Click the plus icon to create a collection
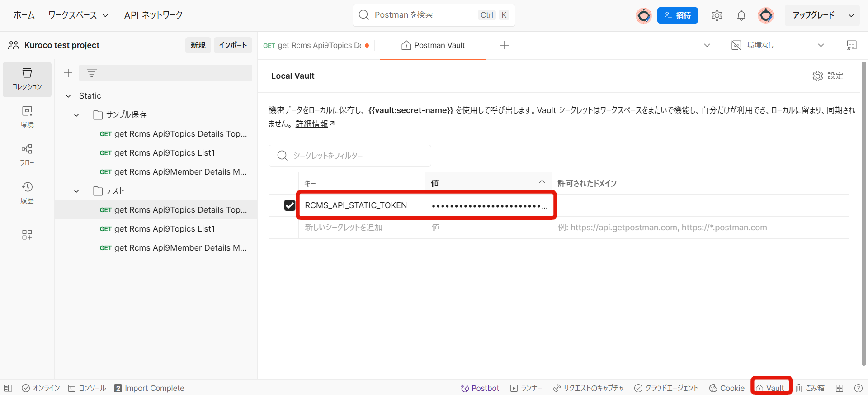This screenshot has height=395, width=868. click(x=68, y=73)
